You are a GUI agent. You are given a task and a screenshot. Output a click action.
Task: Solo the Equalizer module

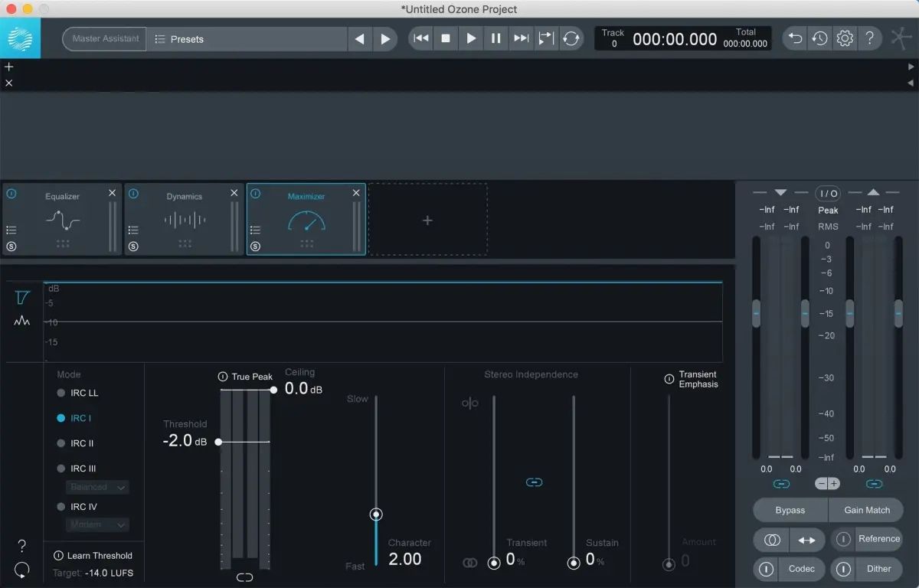coord(11,247)
